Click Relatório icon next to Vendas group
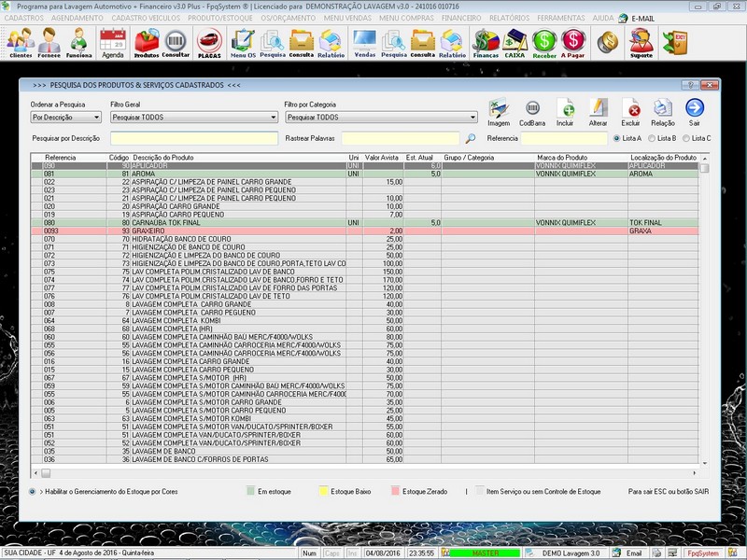747x560 pixels. pos(452,43)
